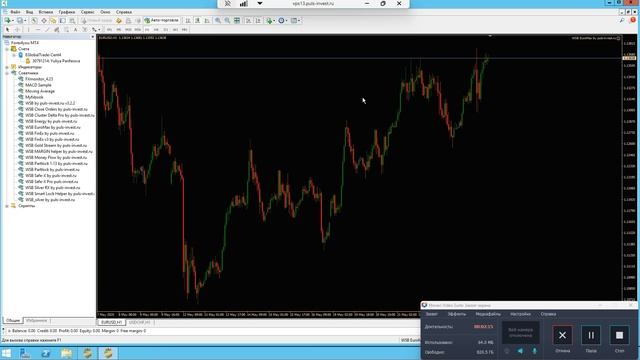Click Стоп button in screen recorder
Screen dimensions: 640x360
tap(619, 336)
